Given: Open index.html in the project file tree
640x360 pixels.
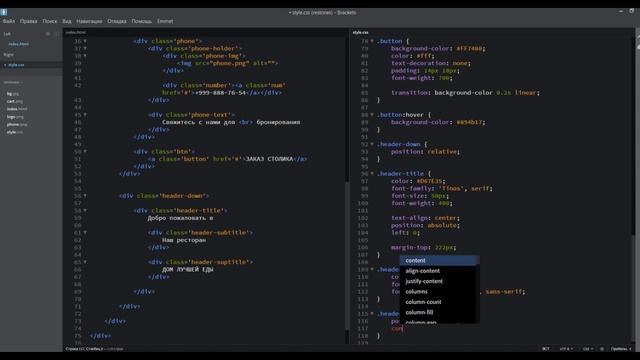Looking at the screenshot, I should pyautogui.click(x=17, y=109).
